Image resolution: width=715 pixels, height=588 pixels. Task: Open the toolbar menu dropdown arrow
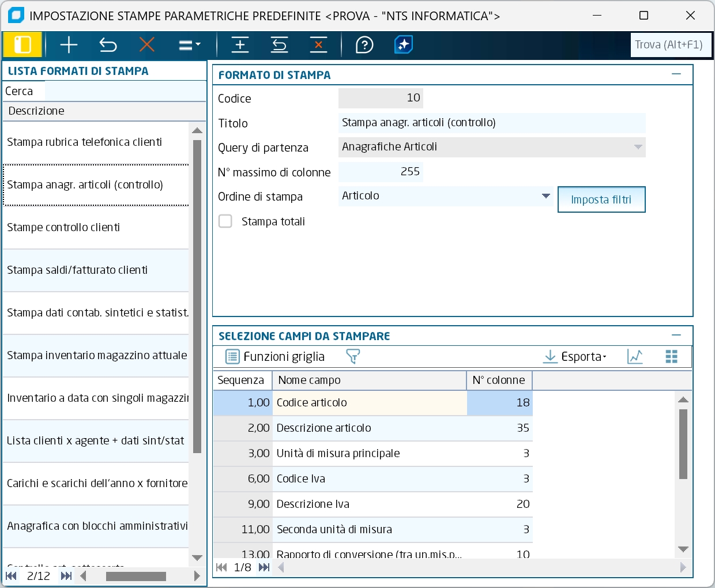tap(190, 44)
